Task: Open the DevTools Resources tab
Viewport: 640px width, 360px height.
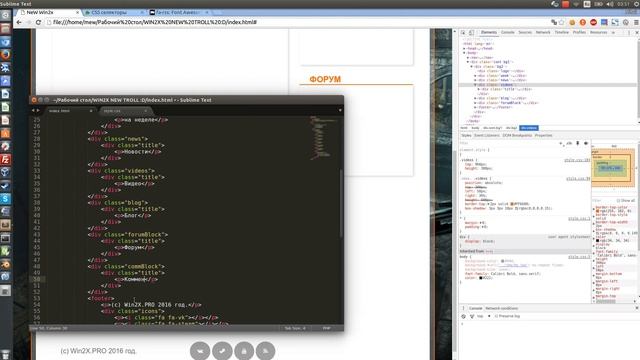Action: [598, 32]
